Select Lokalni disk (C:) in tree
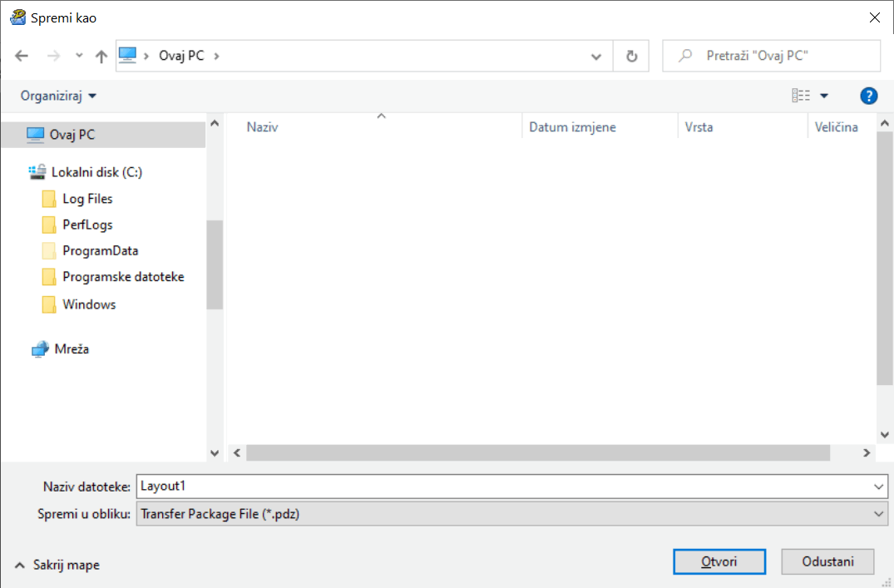The image size is (894, 588). pyautogui.click(x=97, y=172)
